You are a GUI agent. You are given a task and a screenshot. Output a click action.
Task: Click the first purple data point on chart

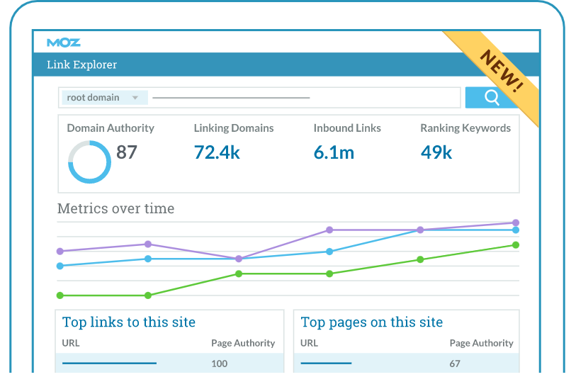click(x=60, y=252)
